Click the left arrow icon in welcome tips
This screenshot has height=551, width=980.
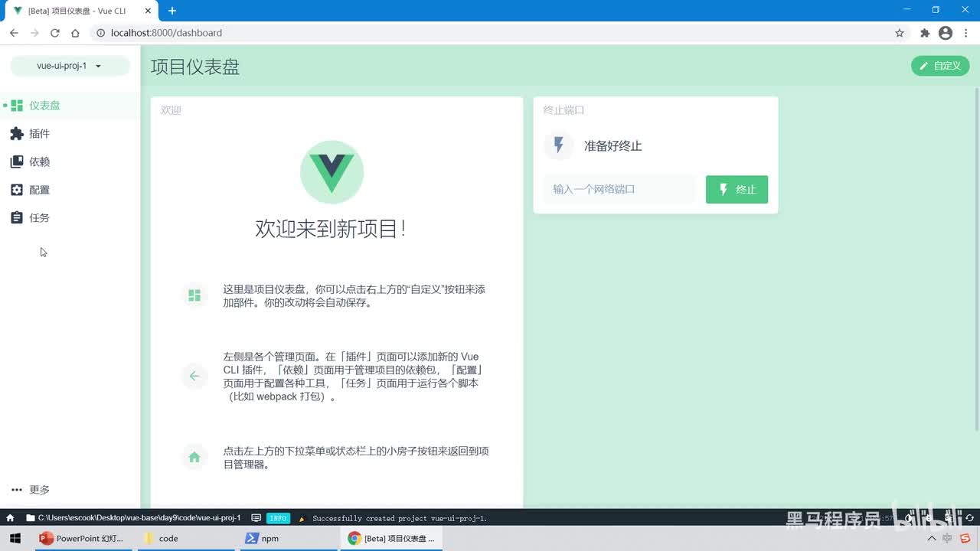pyautogui.click(x=194, y=376)
